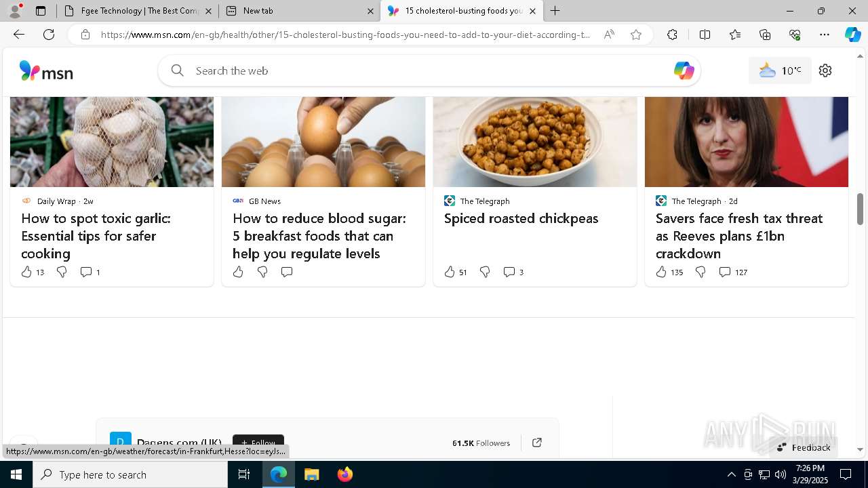Open a new browser tab with plus
868x488 pixels.
[555, 11]
